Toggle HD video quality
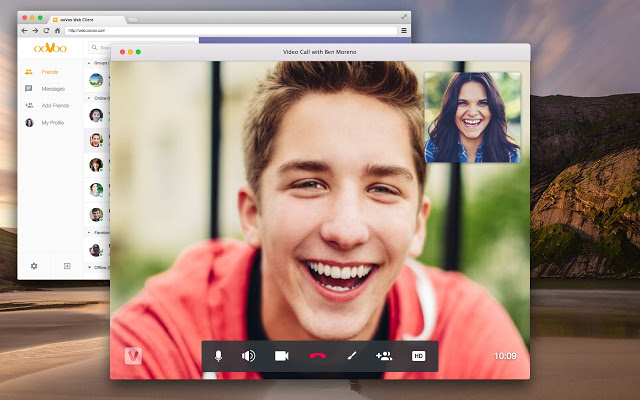This screenshot has width=640, height=400. (x=419, y=356)
